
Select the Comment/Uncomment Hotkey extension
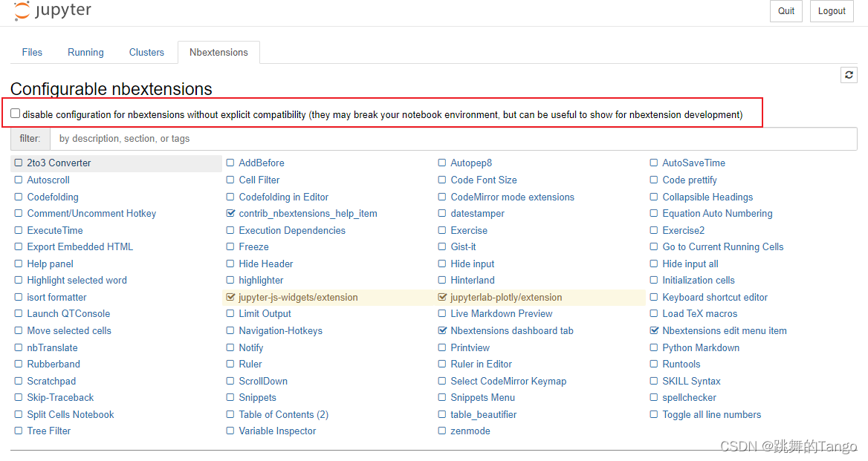click(91, 213)
